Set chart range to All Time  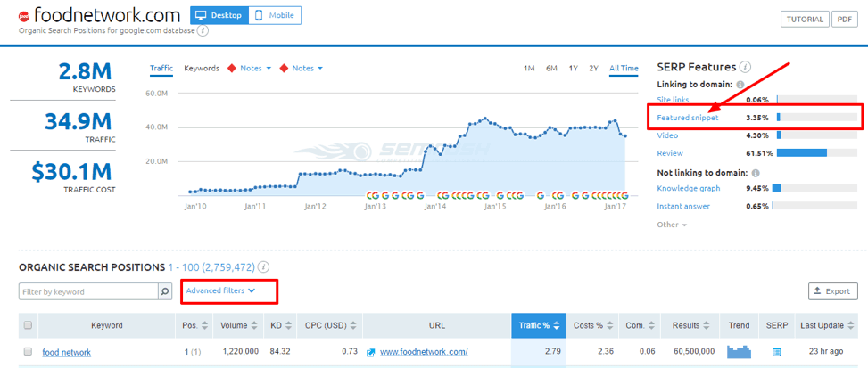pos(624,69)
